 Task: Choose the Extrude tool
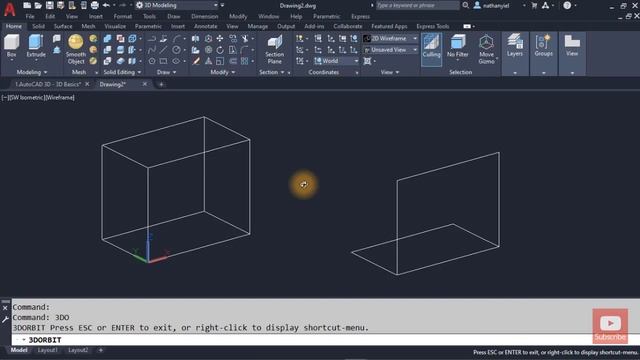pyautogui.click(x=36, y=46)
